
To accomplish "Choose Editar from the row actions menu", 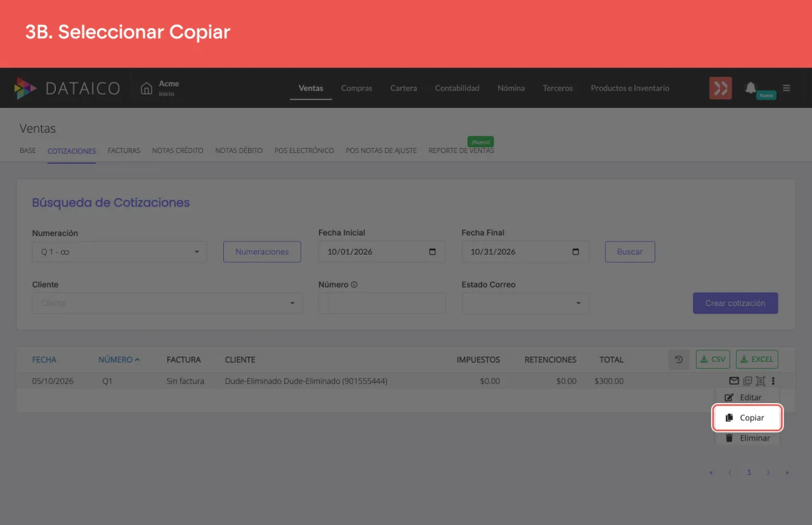I will tap(747, 397).
